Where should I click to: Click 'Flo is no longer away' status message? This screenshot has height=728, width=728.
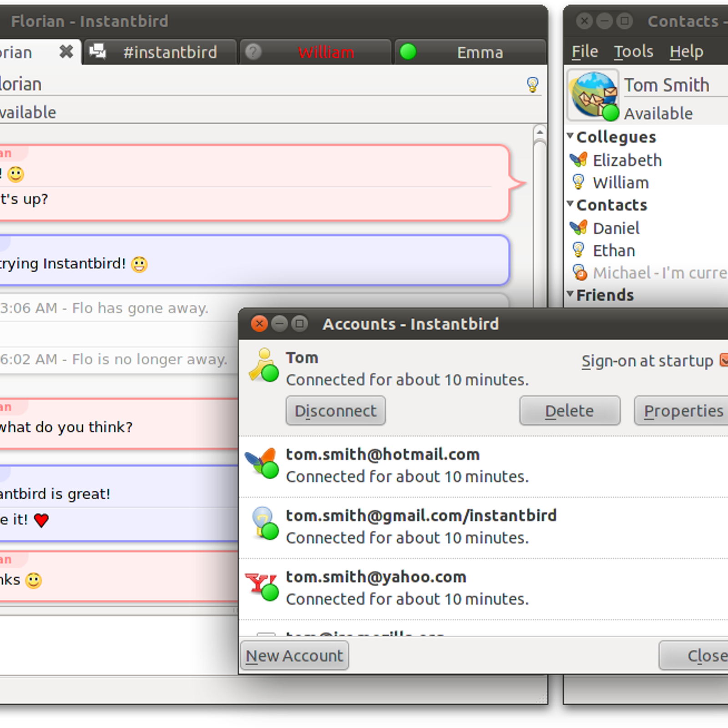point(114,359)
